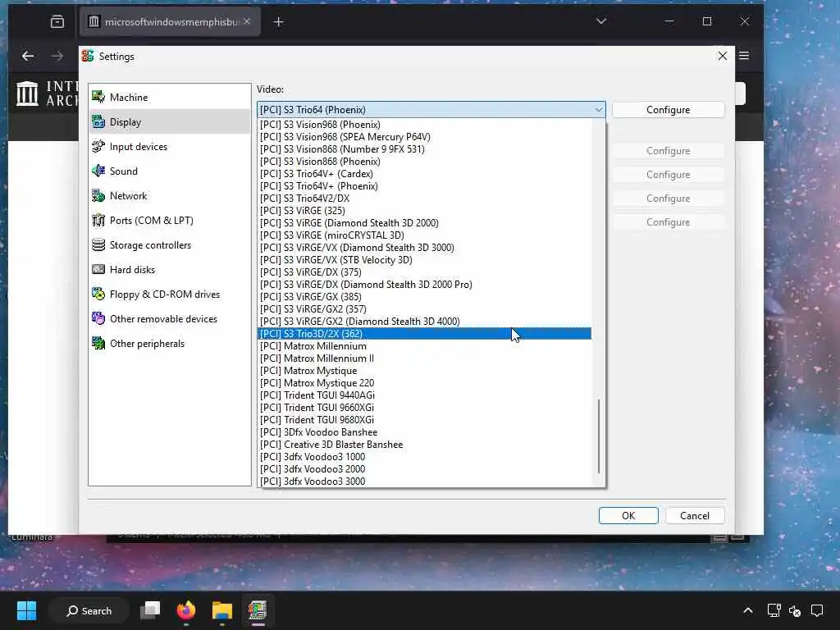Choose S3 ViRGE (Diamond Stealth 3D 2000)
The height and width of the screenshot is (630, 840).
[424, 223]
